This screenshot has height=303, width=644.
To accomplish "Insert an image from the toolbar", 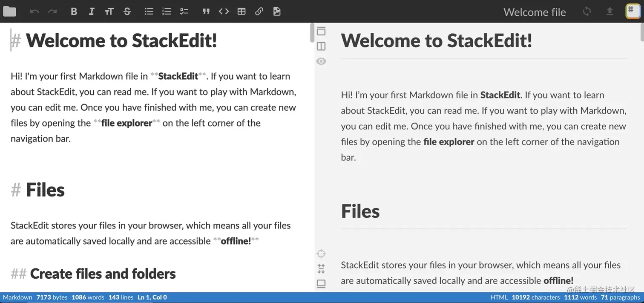I will pos(277,12).
